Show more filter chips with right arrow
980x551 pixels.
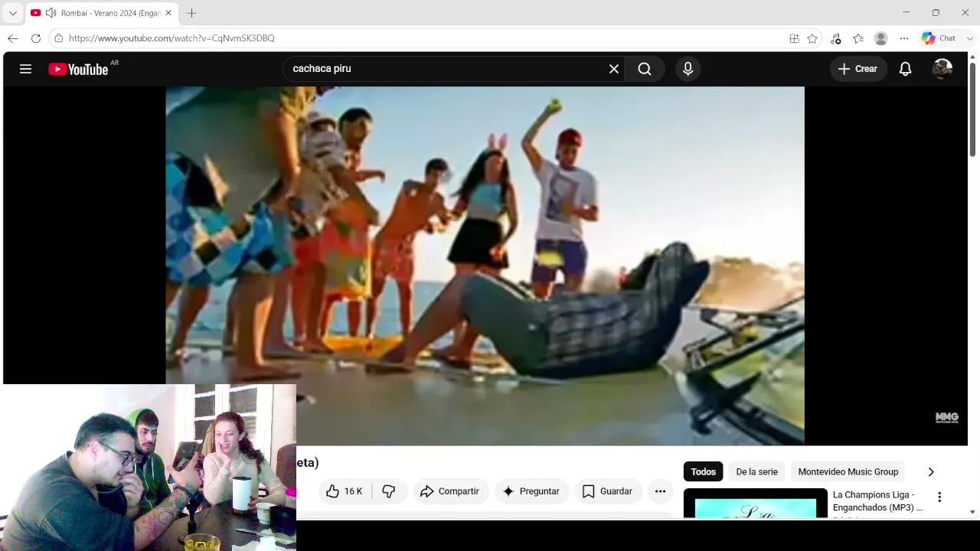point(931,472)
